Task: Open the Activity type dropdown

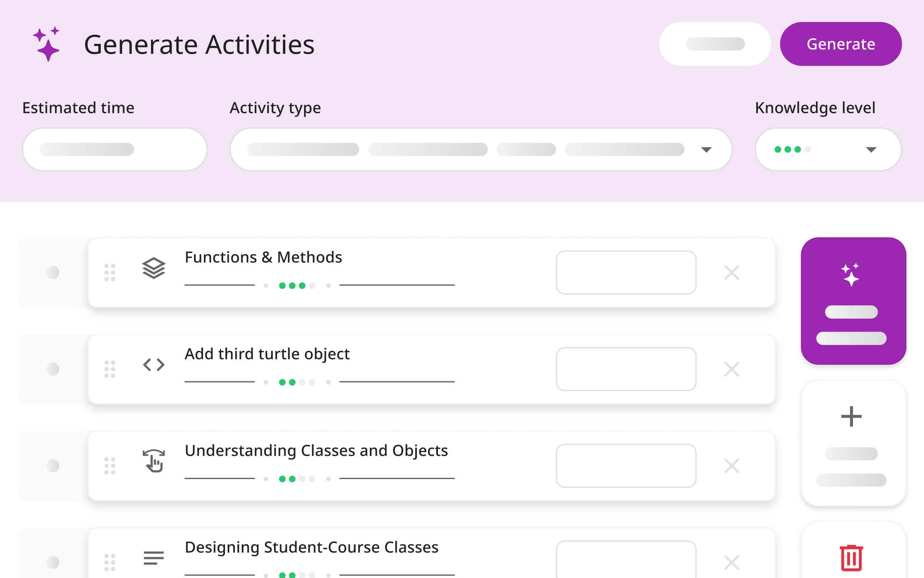Action: tap(481, 149)
